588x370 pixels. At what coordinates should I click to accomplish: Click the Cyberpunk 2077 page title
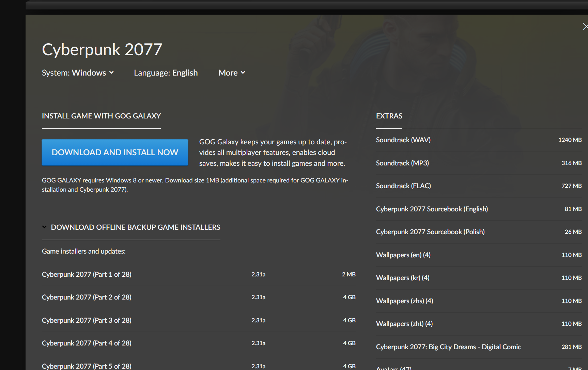102,50
